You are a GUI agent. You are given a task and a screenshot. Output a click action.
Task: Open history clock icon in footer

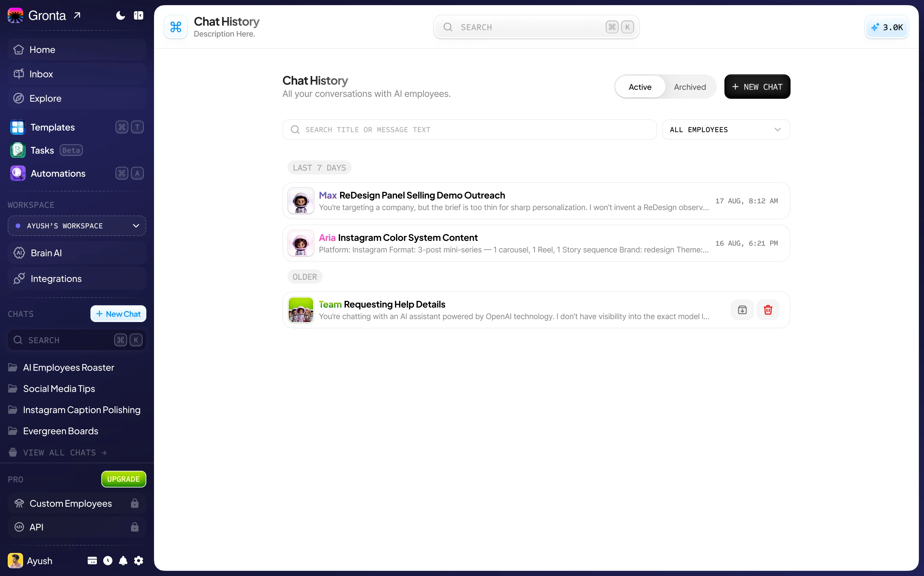click(x=108, y=561)
